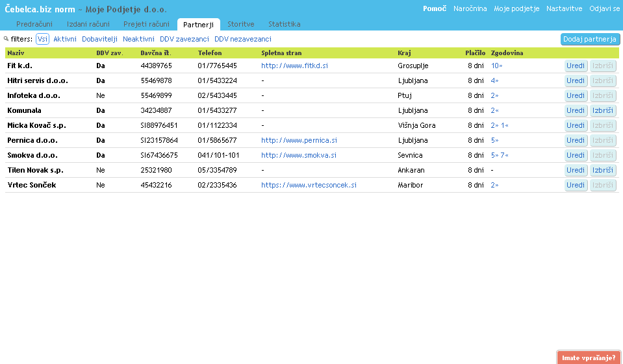
Task: Open the Prejeti računi tab
Action: coord(146,24)
